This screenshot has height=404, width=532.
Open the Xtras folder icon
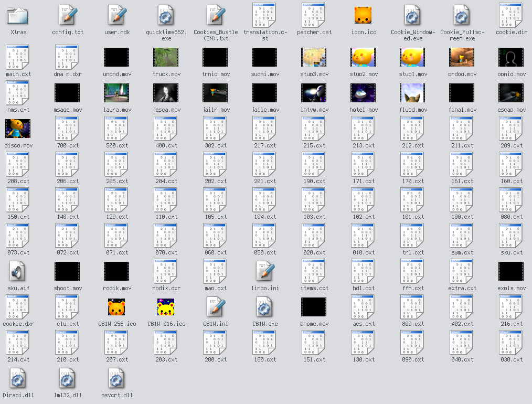coord(18,16)
